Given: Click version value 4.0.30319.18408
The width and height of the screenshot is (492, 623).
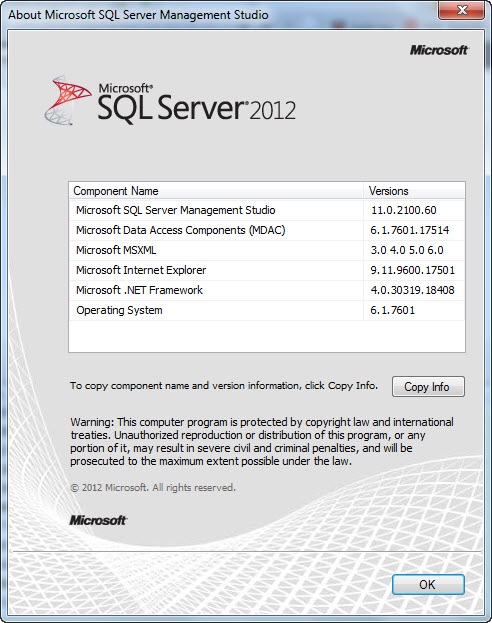Looking at the screenshot, I should pos(413,290).
